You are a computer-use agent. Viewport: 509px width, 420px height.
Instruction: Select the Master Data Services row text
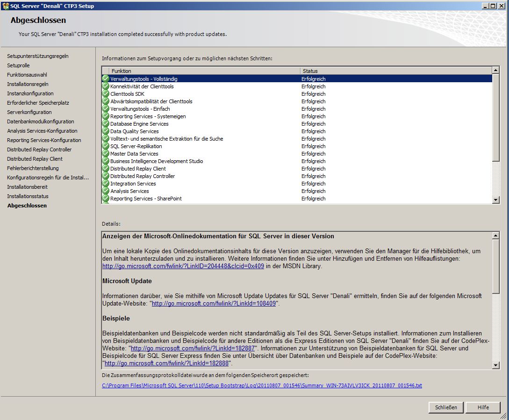pos(134,154)
